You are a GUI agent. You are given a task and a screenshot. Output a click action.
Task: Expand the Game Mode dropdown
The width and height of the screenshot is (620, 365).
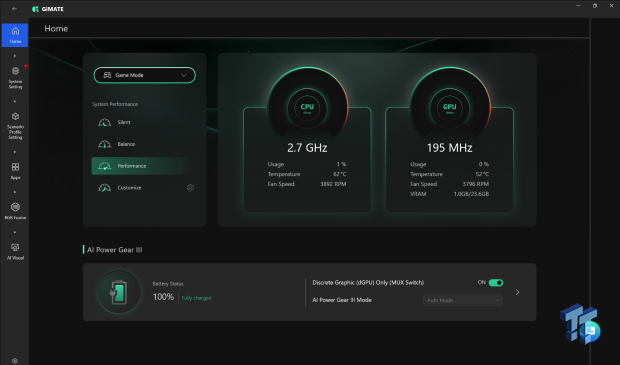pyautogui.click(x=145, y=75)
